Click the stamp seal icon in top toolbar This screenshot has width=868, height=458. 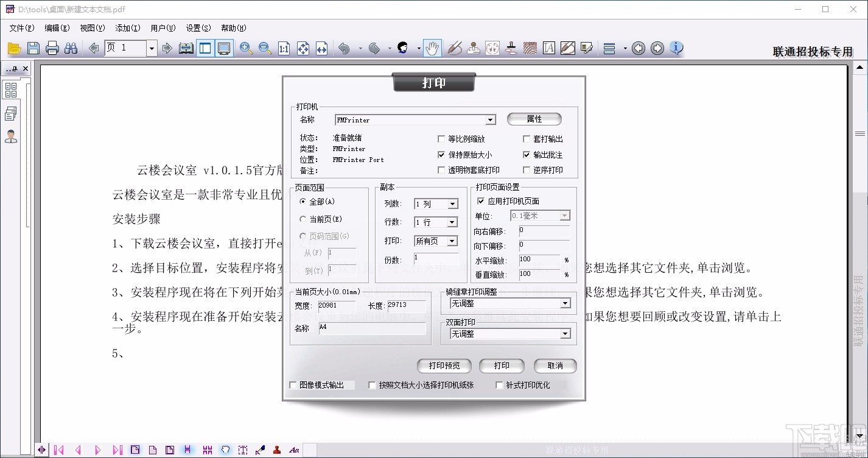474,49
